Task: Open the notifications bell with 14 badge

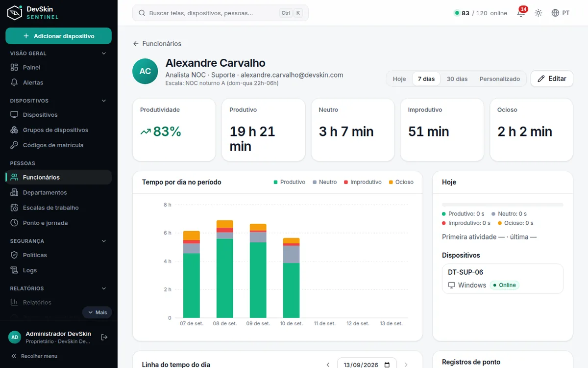Action: pyautogui.click(x=521, y=13)
